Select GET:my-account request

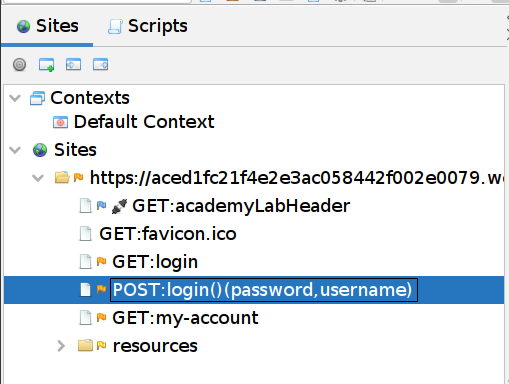pos(185,318)
